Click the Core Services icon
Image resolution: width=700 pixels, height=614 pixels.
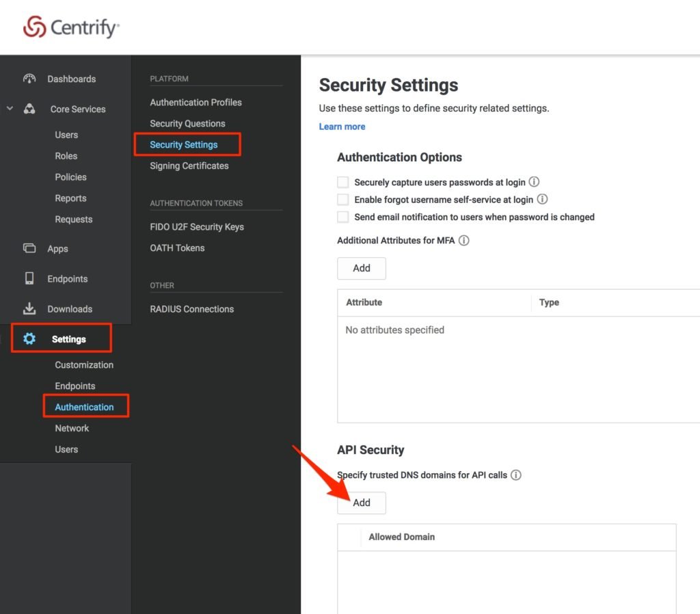(x=29, y=109)
